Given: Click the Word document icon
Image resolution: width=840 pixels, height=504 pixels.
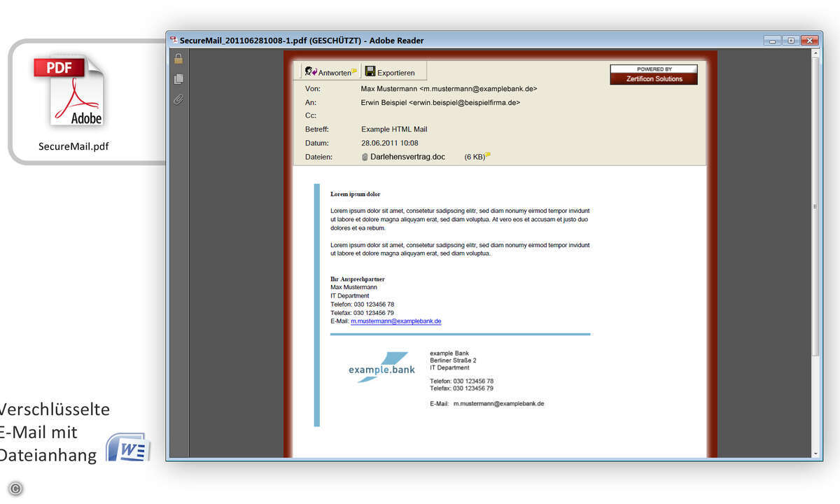Looking at the screenshot, I should pyautogui.click(x=127, y=447).
